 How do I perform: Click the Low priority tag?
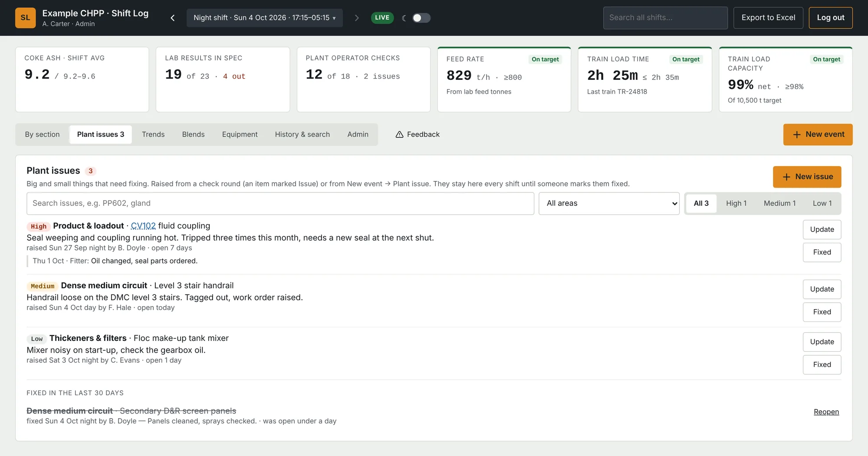pos(37,339)
